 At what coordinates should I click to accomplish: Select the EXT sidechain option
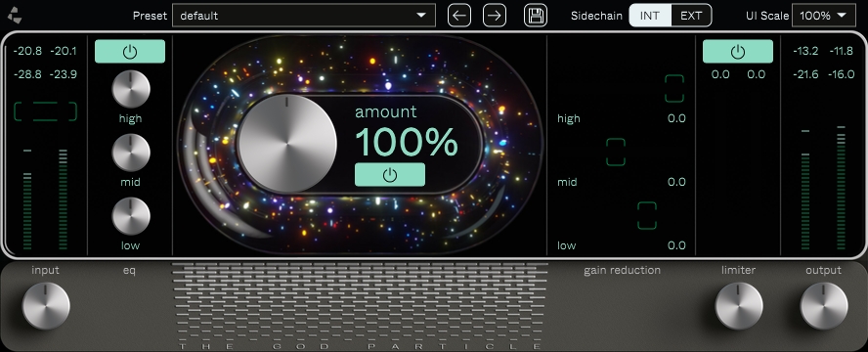691,16
